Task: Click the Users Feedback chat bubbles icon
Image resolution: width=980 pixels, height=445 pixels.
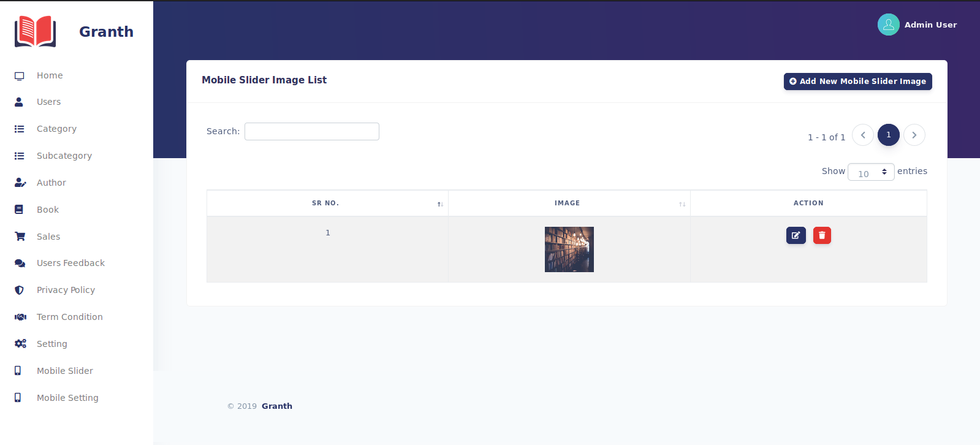Action: point(20,263)
